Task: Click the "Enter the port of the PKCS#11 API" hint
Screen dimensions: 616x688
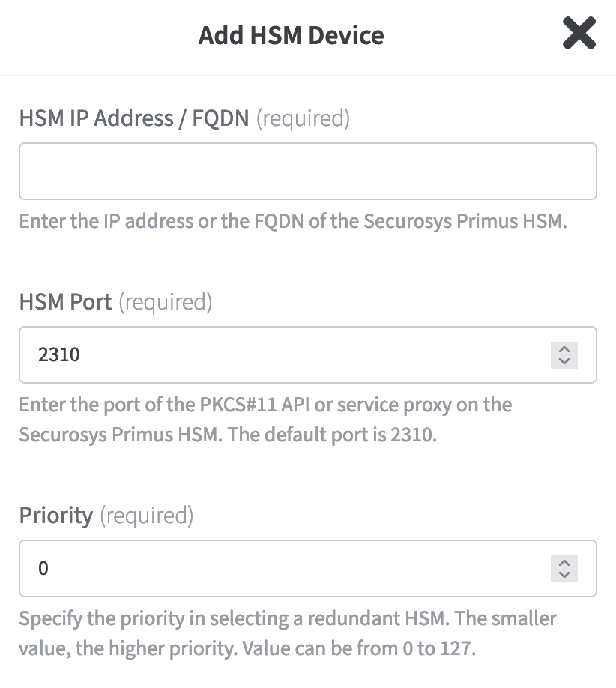Action: pos(265,405)
